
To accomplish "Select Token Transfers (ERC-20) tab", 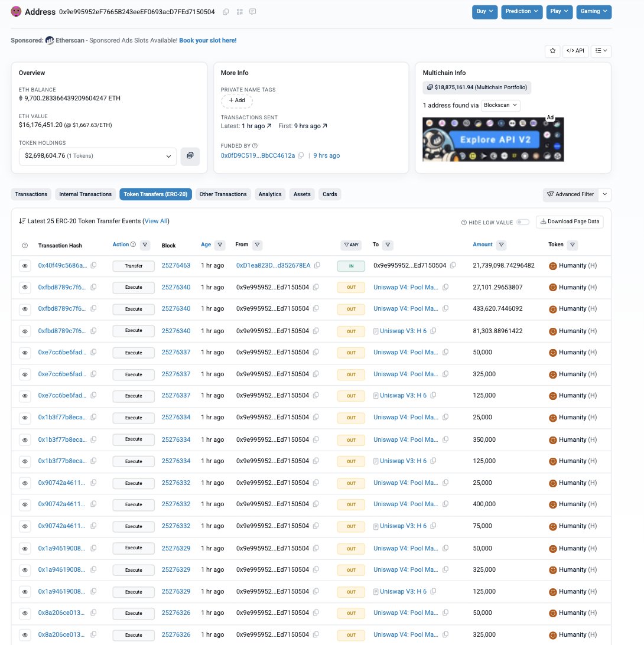I will (155, 194).
